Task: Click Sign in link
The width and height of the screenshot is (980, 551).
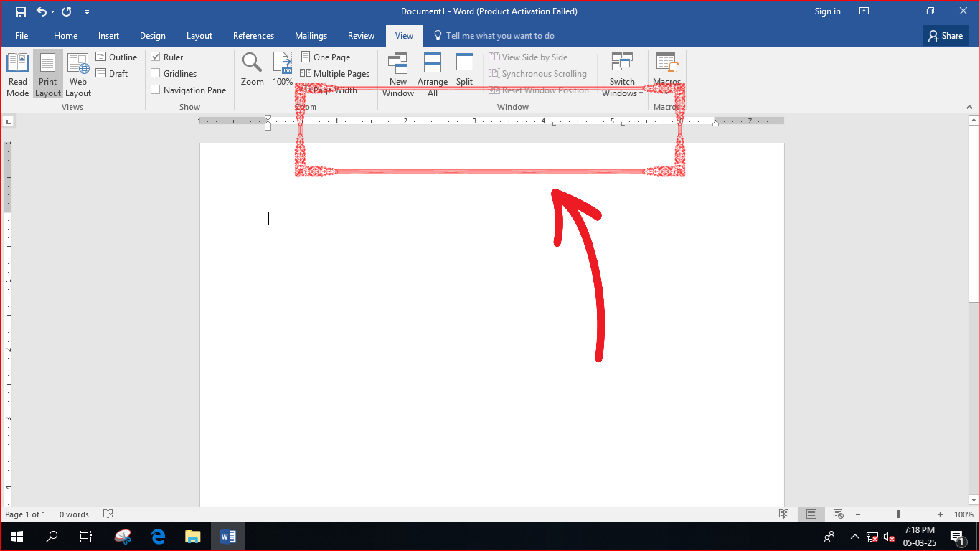Action: 827,11
